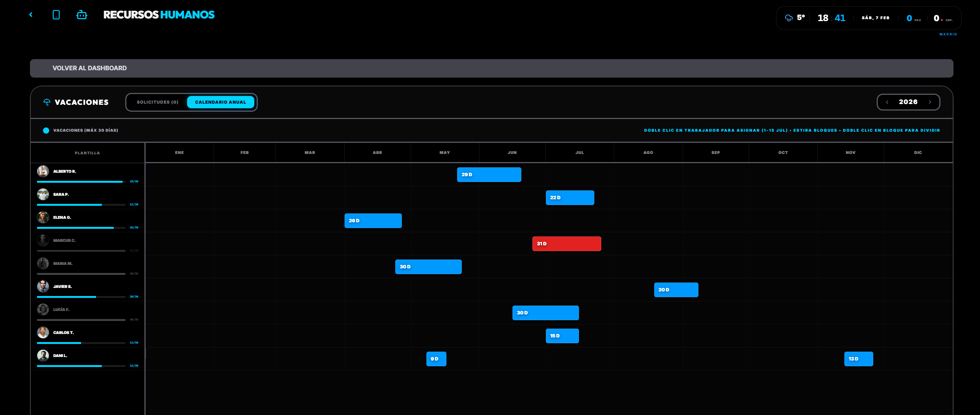Screen dimensions: 980x415
Task: Select Dani L. 13D November block
Action: (x=859, y=359)
